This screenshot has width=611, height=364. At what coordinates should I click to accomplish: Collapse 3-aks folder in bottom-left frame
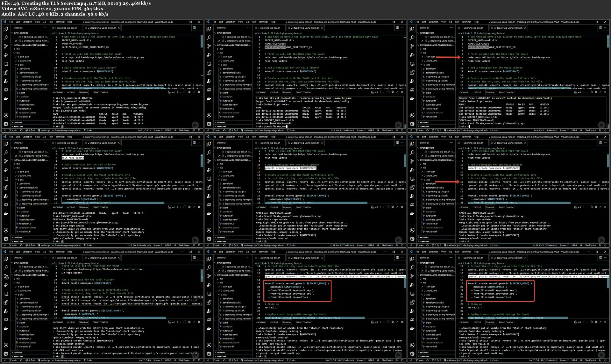[20, 295]
